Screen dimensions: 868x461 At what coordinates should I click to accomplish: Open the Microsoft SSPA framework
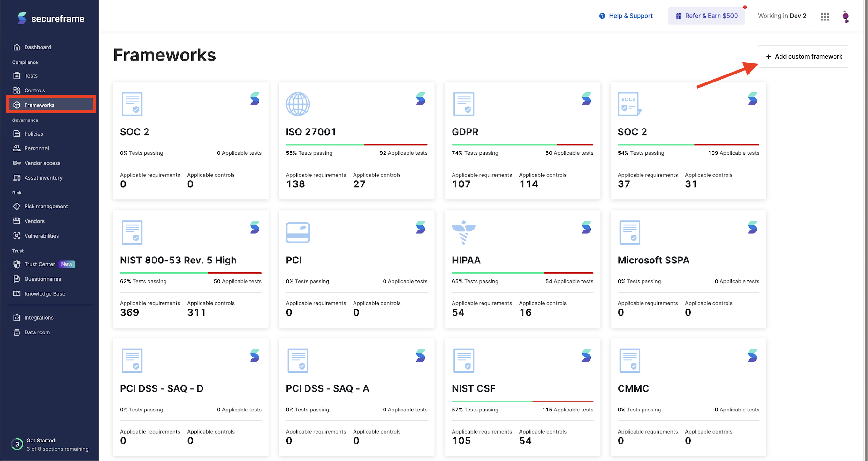point(689,269)
